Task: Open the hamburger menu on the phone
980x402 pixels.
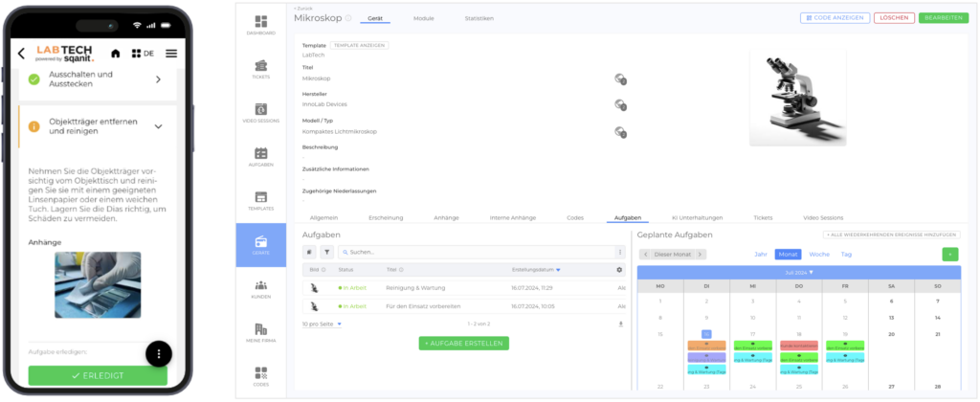Action: click(171, 54)
